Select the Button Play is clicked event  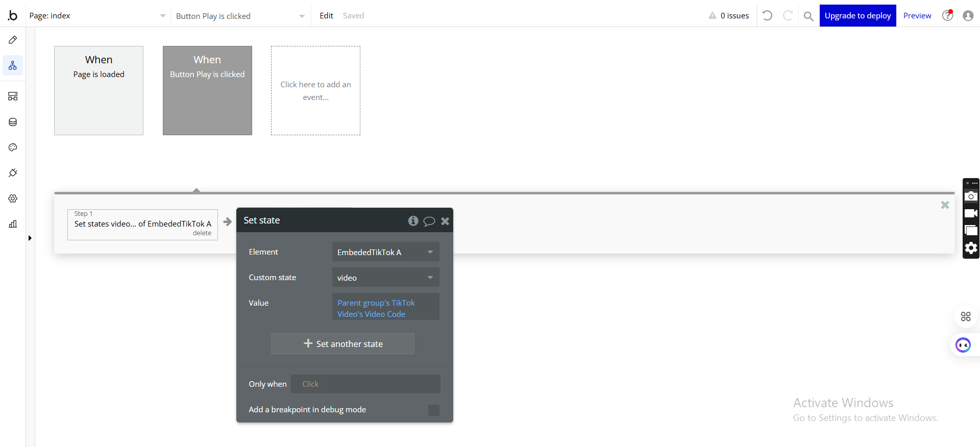pos(207,90)
